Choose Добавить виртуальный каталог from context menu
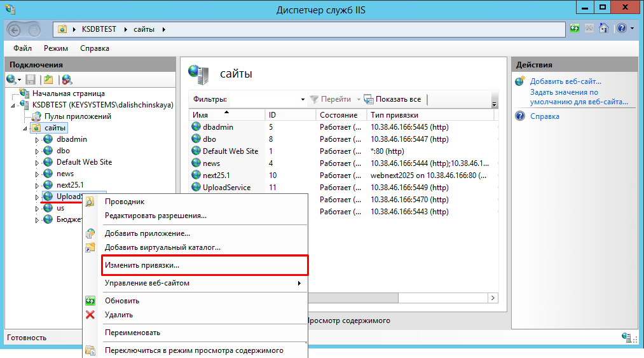 (x=195, y=247)
